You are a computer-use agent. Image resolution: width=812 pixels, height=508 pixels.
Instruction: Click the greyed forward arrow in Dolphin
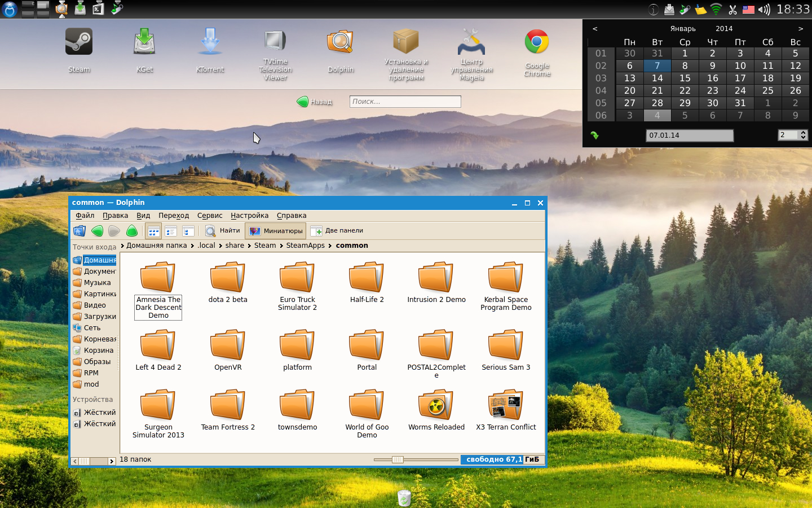pyautogui.click(x=114, y=231)
